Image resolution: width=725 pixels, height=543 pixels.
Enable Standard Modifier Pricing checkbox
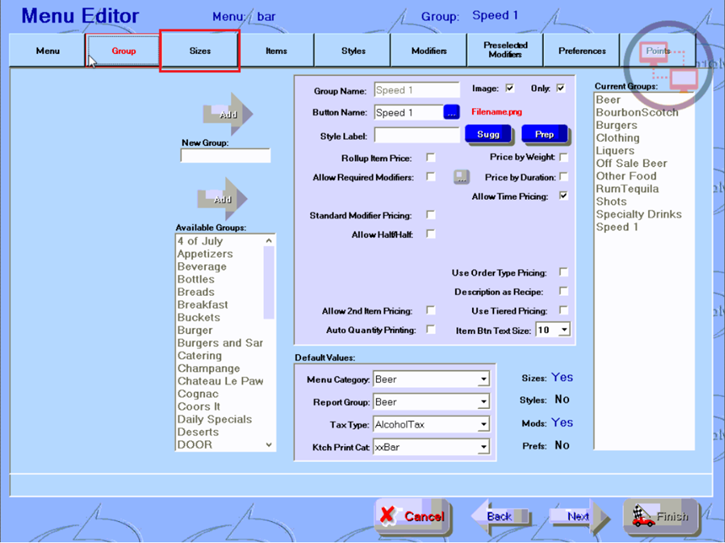pos(430,215)
